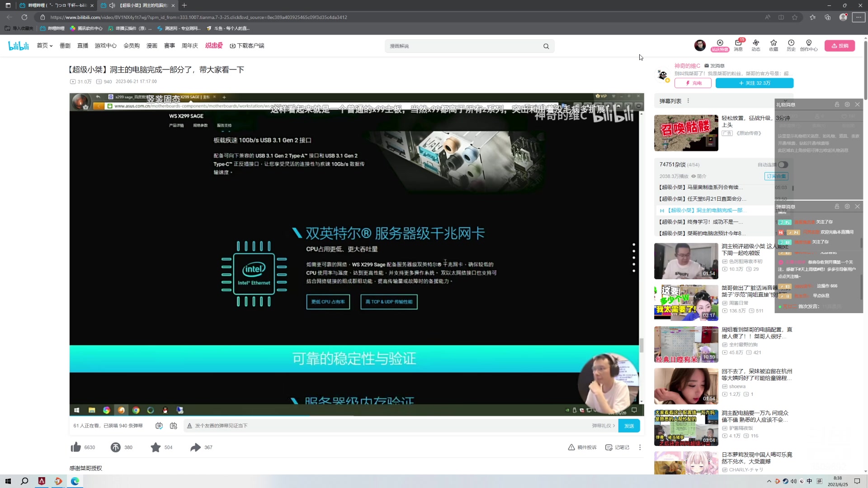Click the star icon to favorite the video

coord(156,447)
